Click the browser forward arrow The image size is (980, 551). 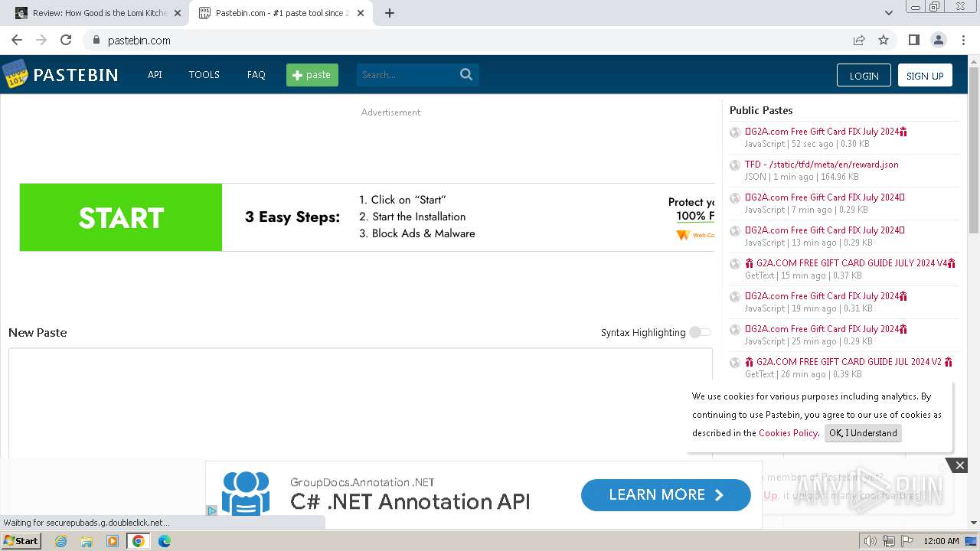pyautogui.click(x=41, y=40)
